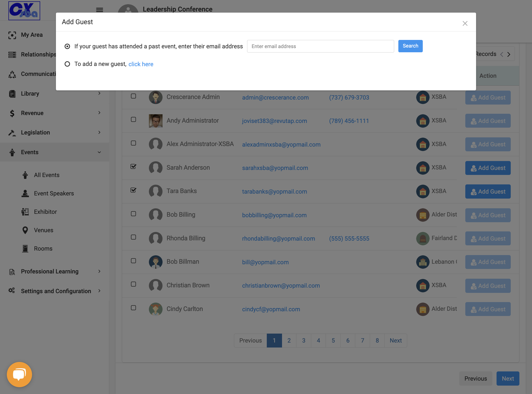Open All Events submenu item
The width and height of the screenshot is (532, 394).
pos(46,175)
